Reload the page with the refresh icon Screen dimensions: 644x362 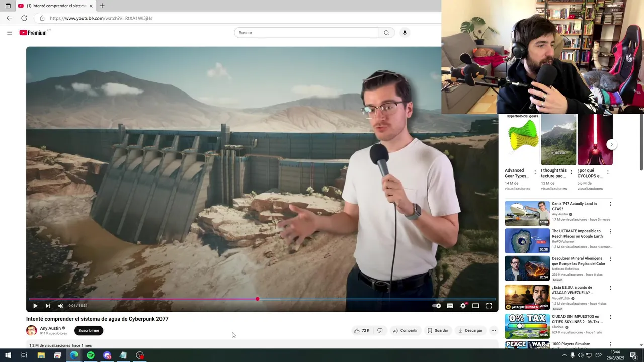pyautogui.click(x=24, y=18)
